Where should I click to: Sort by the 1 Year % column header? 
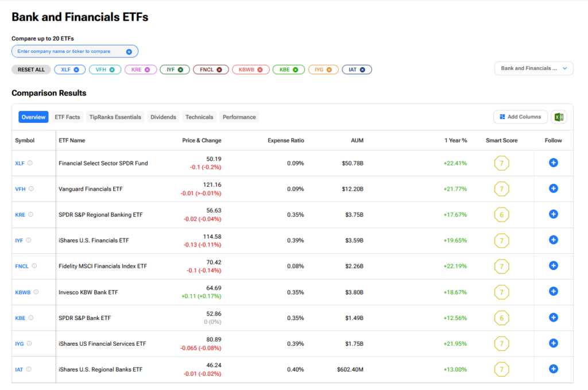click(455, 141)
